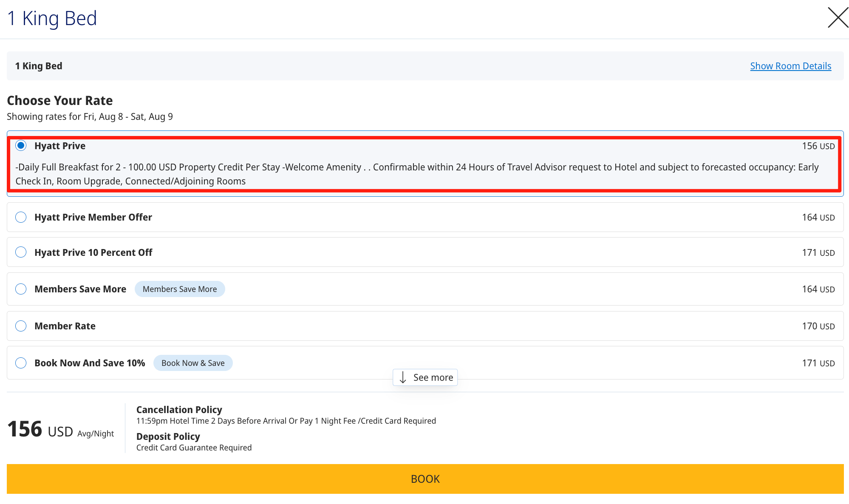
Task: Click the Members Save More badge
Action: point(180,289)
